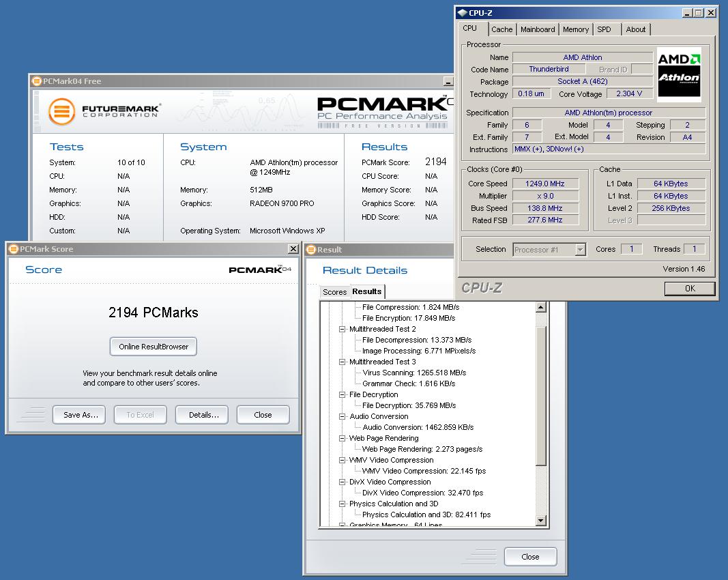Select the Results tab in Result Details
The width and height of the screenshot is (728, 580).
pos(367,291)
